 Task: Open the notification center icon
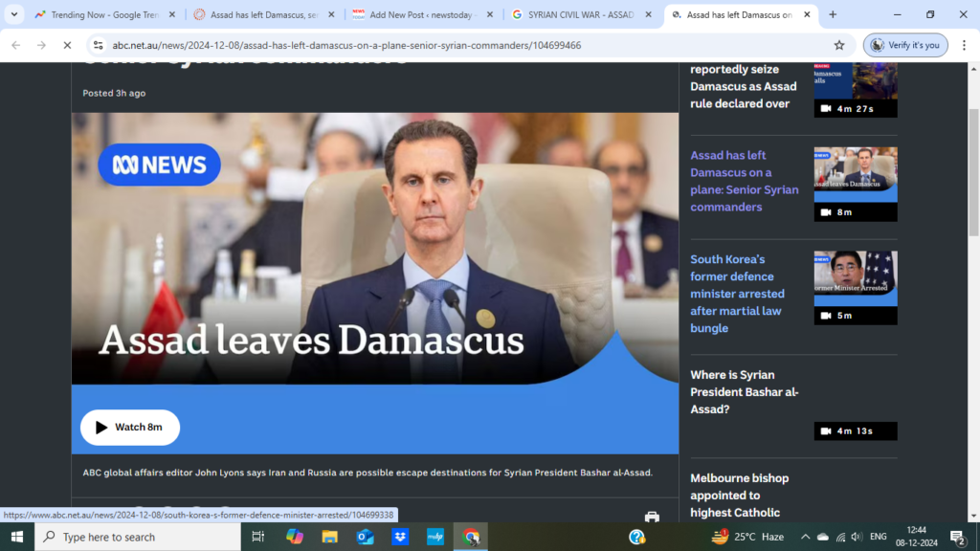click(x=958, y=537)
